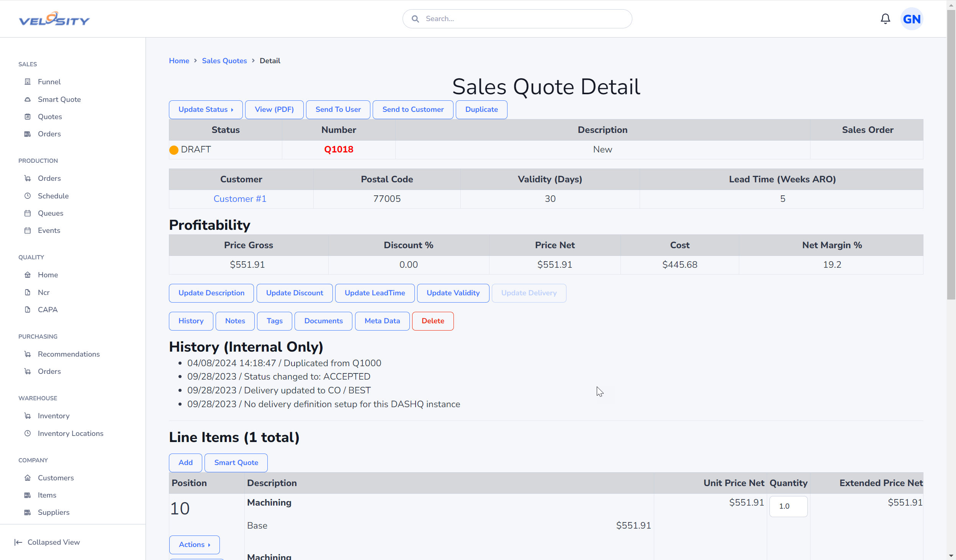Click the Queues calendar icon
The width and height of the screenshot is (956, 560).
pyautogui.click(x=28, y=213)
